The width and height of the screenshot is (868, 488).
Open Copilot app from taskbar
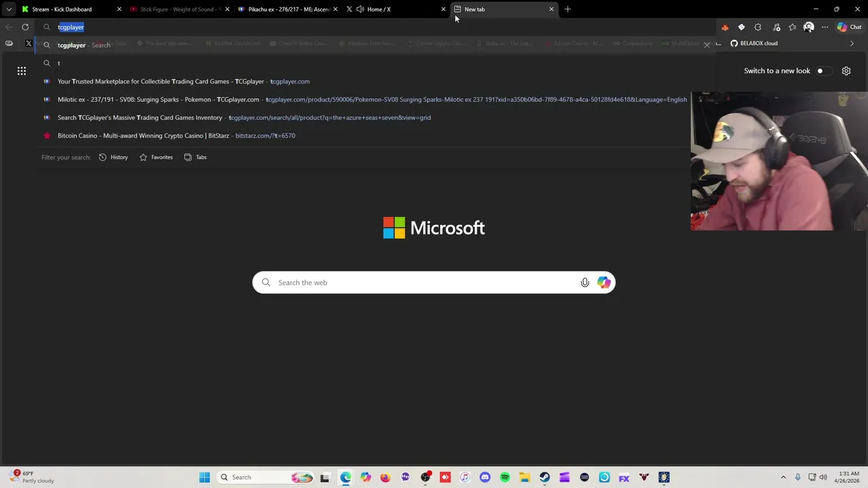366,477
